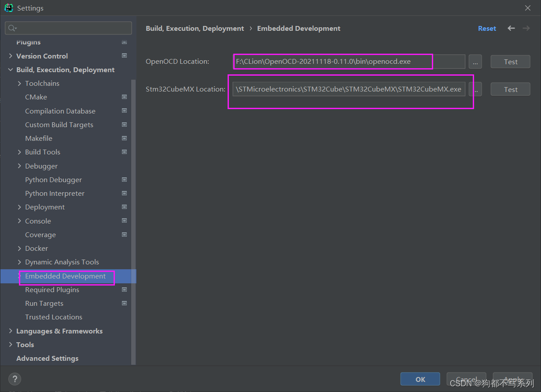
Task: Open Python Interpreter settings
Action: (55, 193)
